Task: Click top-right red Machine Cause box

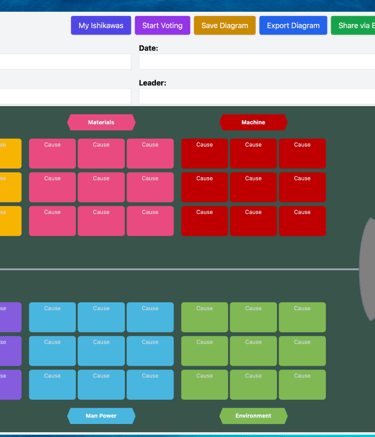Action: pos(302,154)
